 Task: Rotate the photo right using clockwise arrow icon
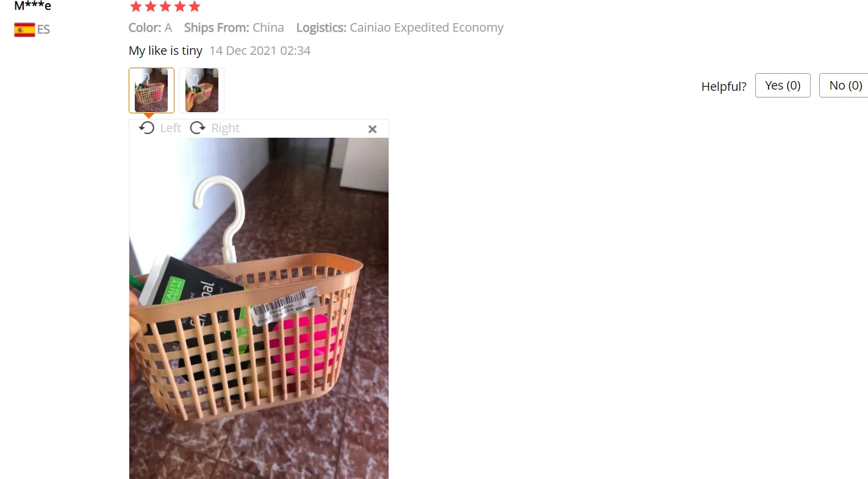pos(198,128)
